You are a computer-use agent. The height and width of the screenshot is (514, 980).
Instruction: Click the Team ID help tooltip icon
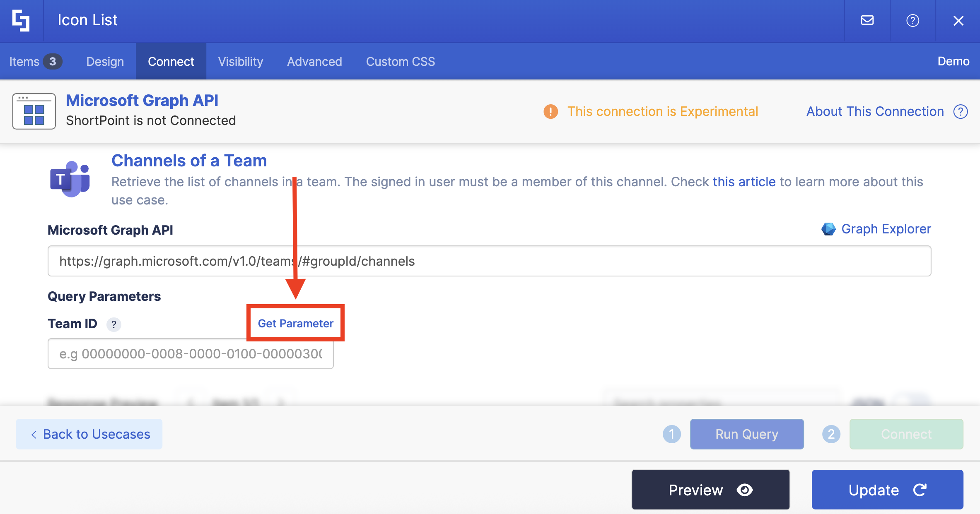tap(114, 324)
